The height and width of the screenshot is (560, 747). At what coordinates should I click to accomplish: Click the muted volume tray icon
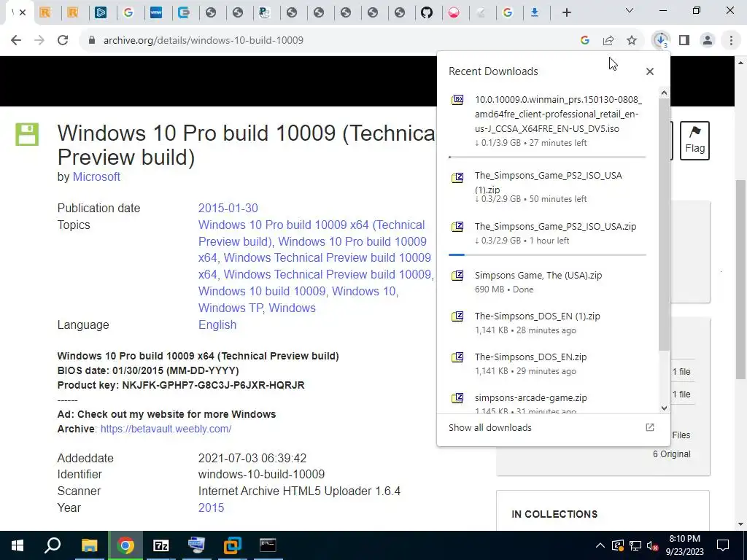tap(652, 545)
